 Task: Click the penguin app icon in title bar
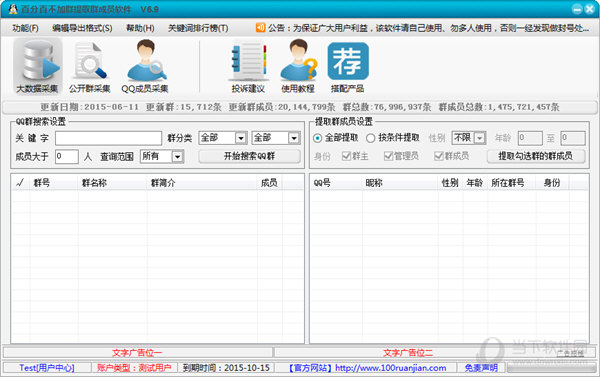point(13,9)
